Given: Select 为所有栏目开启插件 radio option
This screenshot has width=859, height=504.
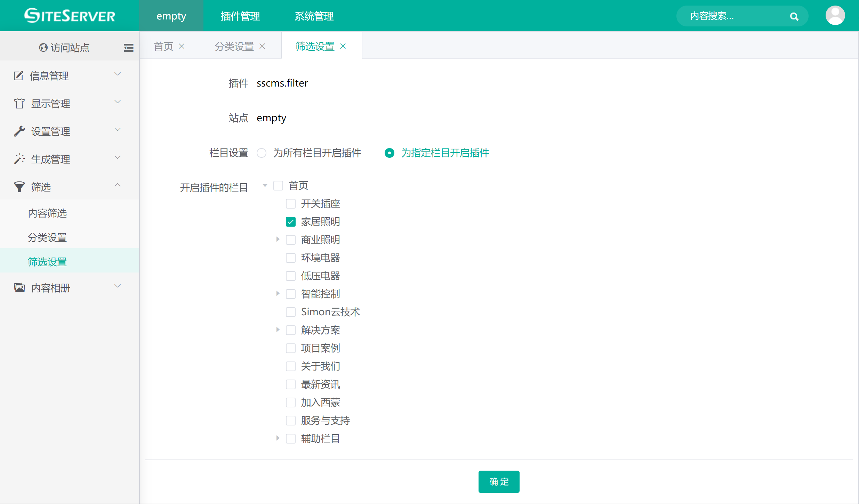Looking at the screenshot, I should pyautogui.click(x=262, y=153).
